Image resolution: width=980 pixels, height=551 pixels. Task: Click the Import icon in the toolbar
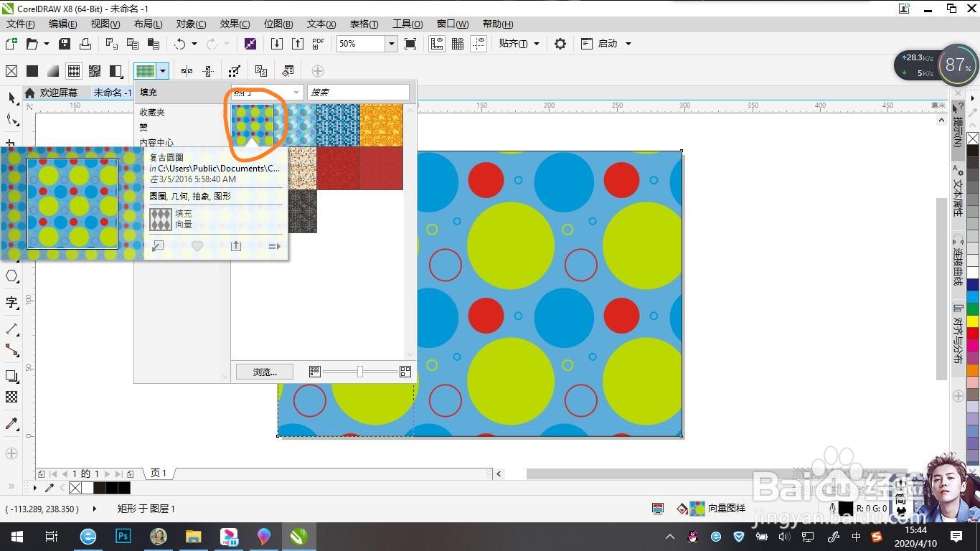[276, 44]
